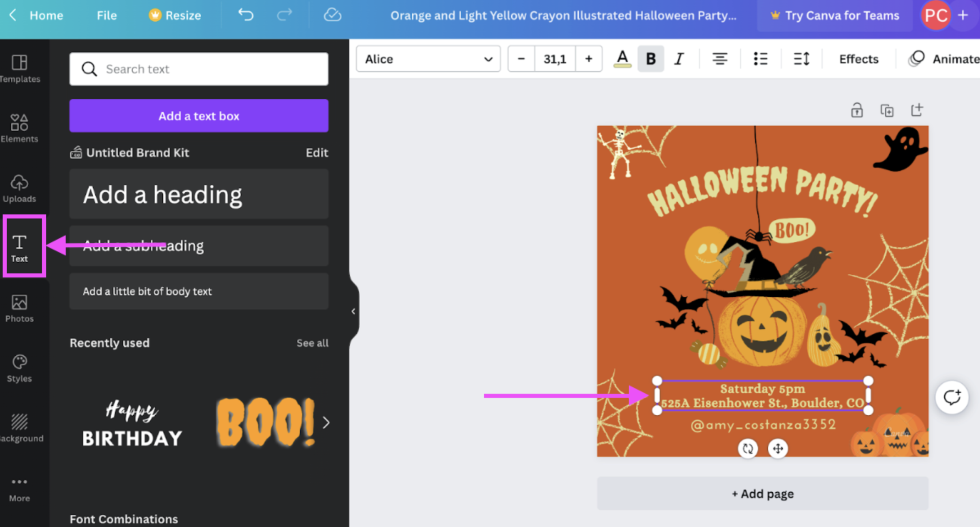Open the Animate options
Image resolution: width=980 pixels, height=527 pixels.
point(944,59)
